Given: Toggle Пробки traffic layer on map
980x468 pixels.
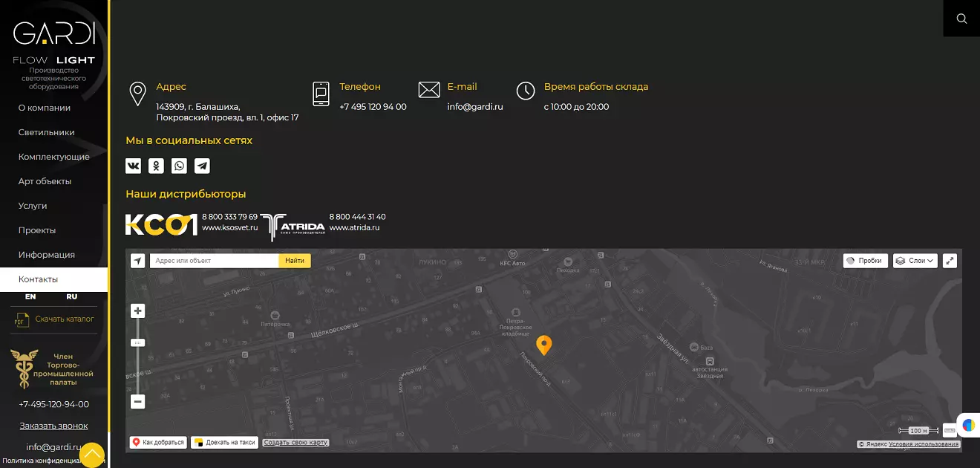Looking at the screenshot, I should point(865,261).
